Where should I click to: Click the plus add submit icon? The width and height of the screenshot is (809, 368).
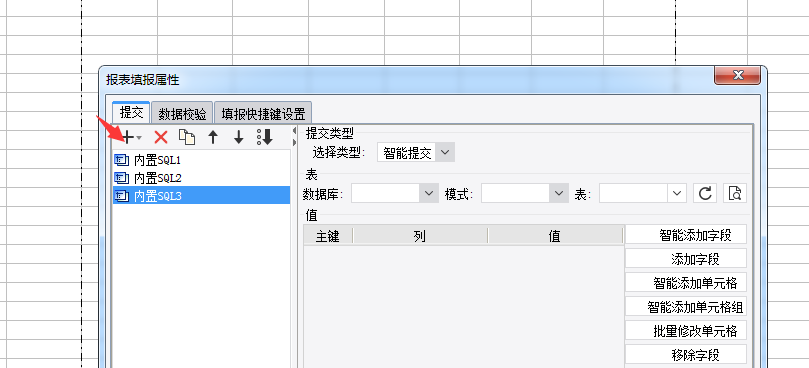pos(128,137)
